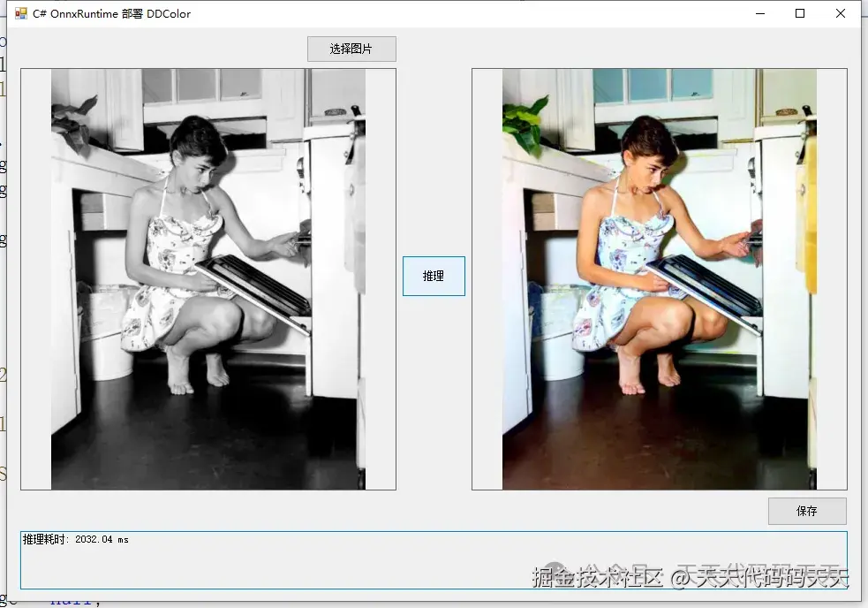Save result using the 保存 button
This screenshot has height=608, width=868.
click(807, 511)
